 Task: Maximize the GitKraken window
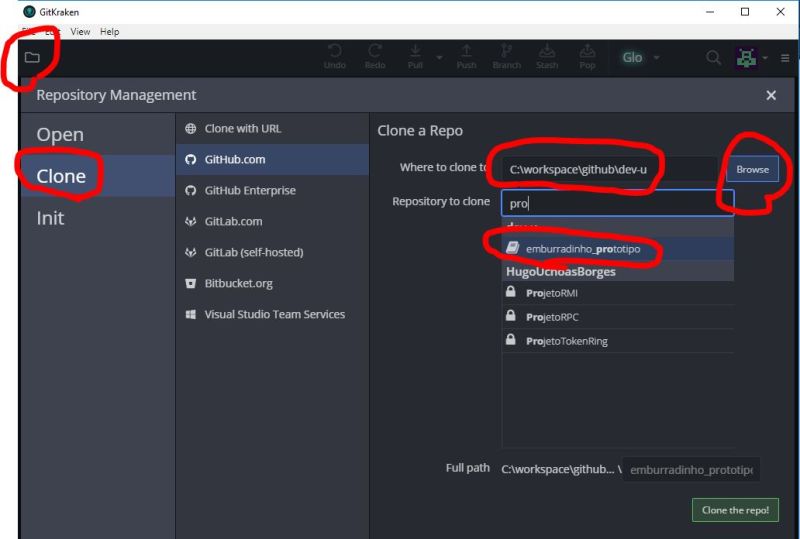(x=745, y=12)
